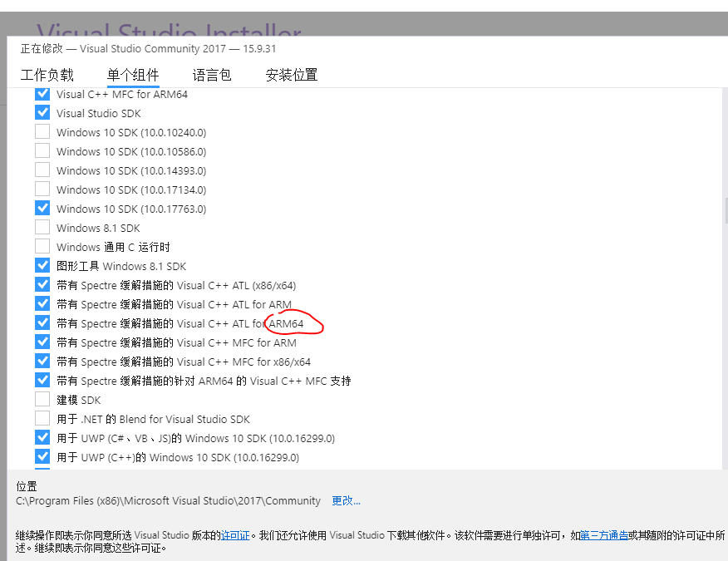
Task: Uncheck the circled Spectre ATL for ARM64 item
Action: tap(42, 322)
